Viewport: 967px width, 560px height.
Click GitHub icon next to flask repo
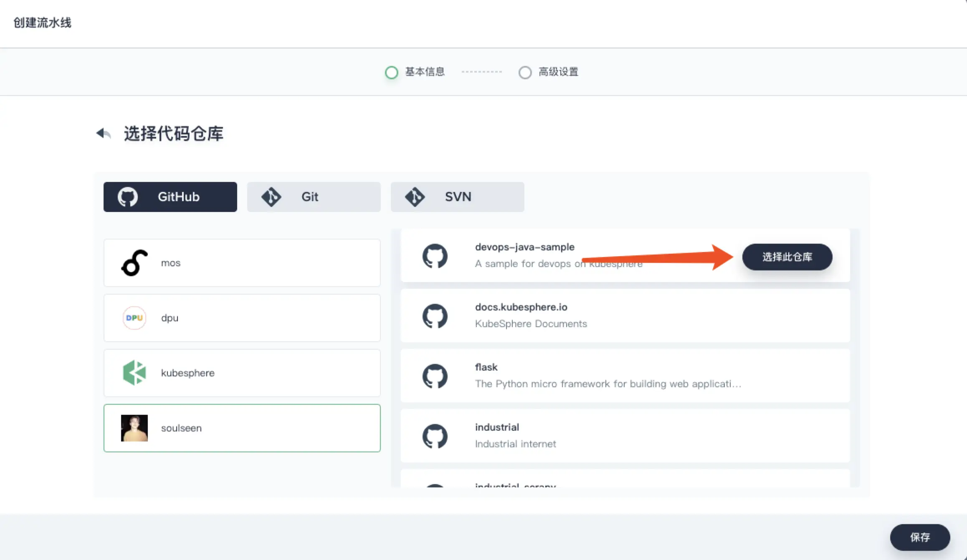(x=435, y=376)
